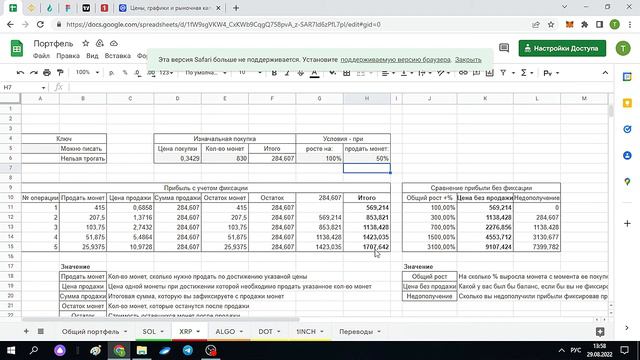640x360 pixels.
Task: Open the functions Σ dropdown
Action: point(527,73)
